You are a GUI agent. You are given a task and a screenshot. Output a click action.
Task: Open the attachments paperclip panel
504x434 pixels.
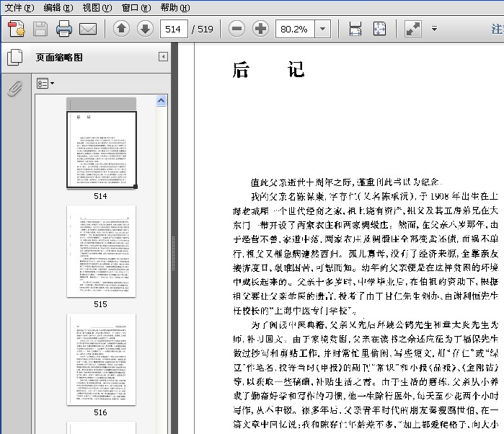click(x=15, y=89)
